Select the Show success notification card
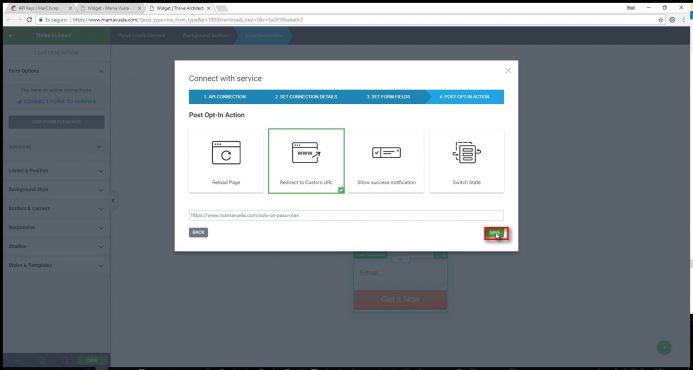Image resolution: width=693 pixels, height=370 pixels. tap(386, 161)
